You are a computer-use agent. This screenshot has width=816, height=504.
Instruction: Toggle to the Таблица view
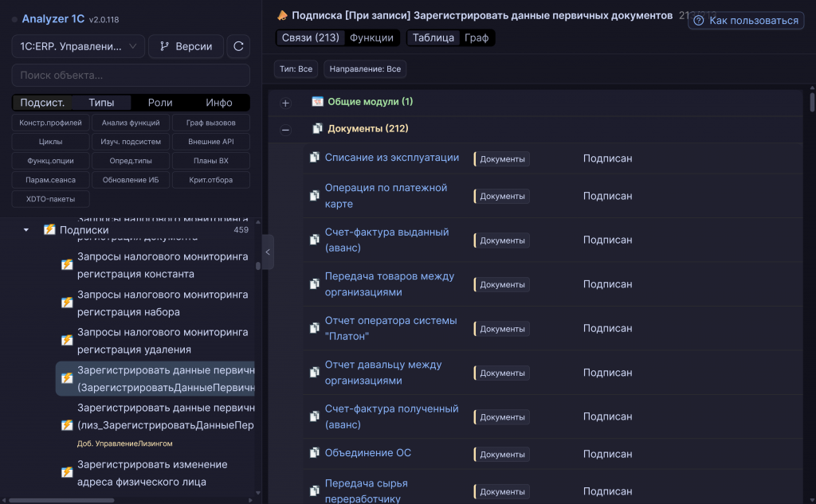click(x=433, y=38)
